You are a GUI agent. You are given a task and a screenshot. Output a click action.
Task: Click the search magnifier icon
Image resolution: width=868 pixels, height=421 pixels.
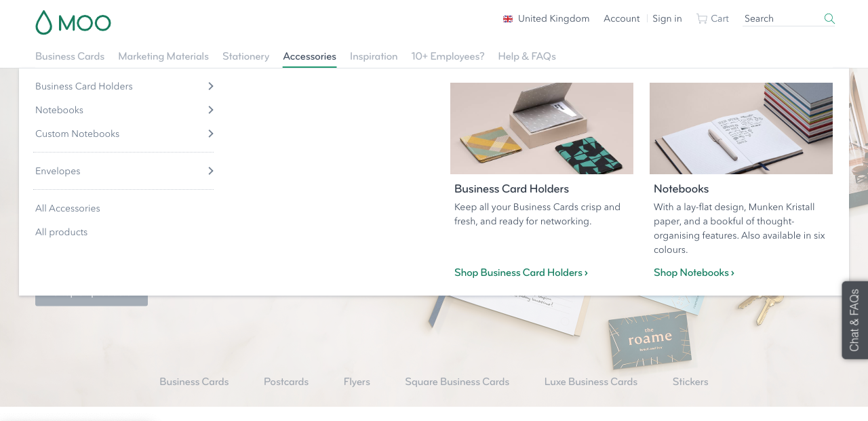pyautogui.click(x=829, y=18)
